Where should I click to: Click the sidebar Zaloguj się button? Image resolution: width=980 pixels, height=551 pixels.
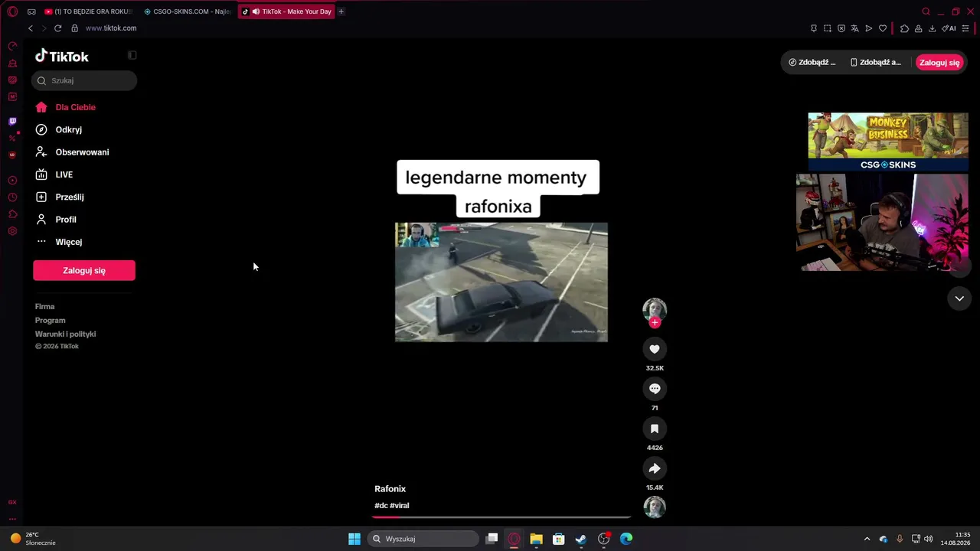pyautogui.click(x=84, y=270)
